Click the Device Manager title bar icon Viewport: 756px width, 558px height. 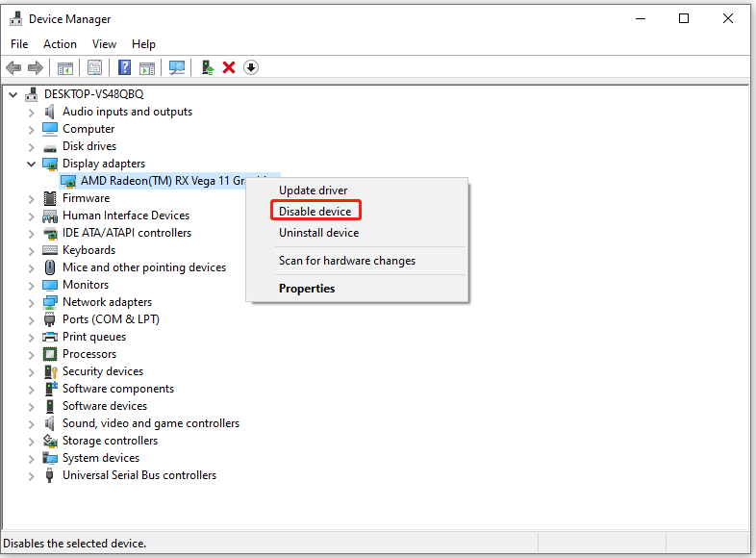tap(16, 19)
